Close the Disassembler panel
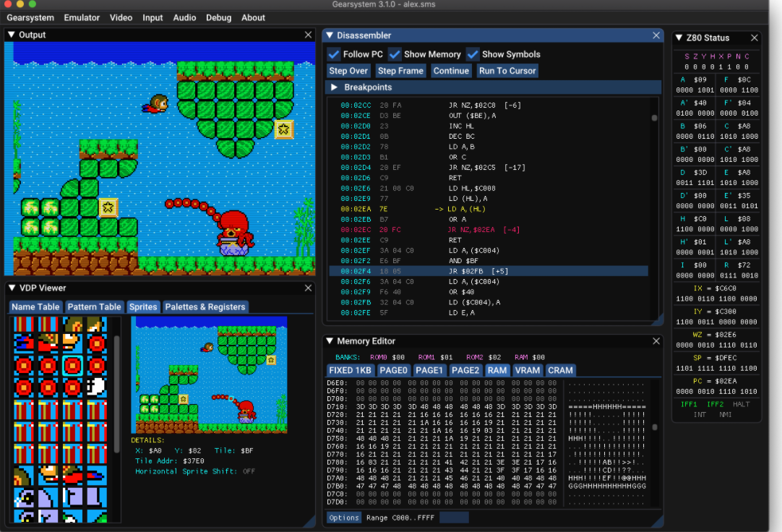 (656, 35)
